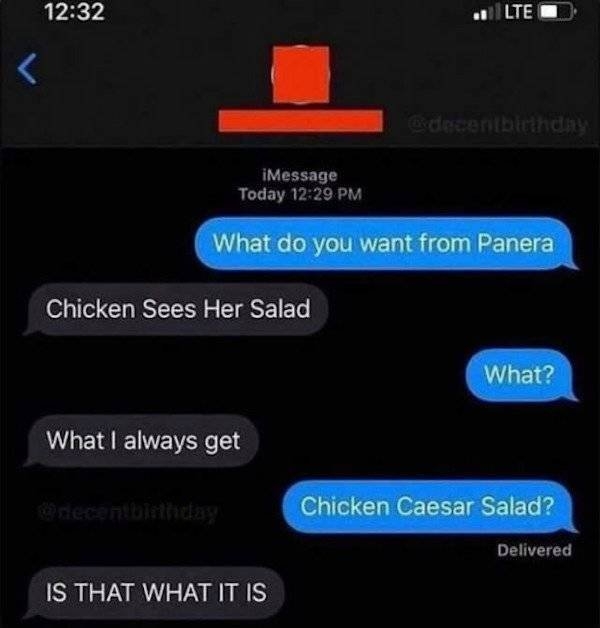Select the "What do you want from Panera" bubble
Viewport: 600px width, 628px height.
tap(385, 243)
